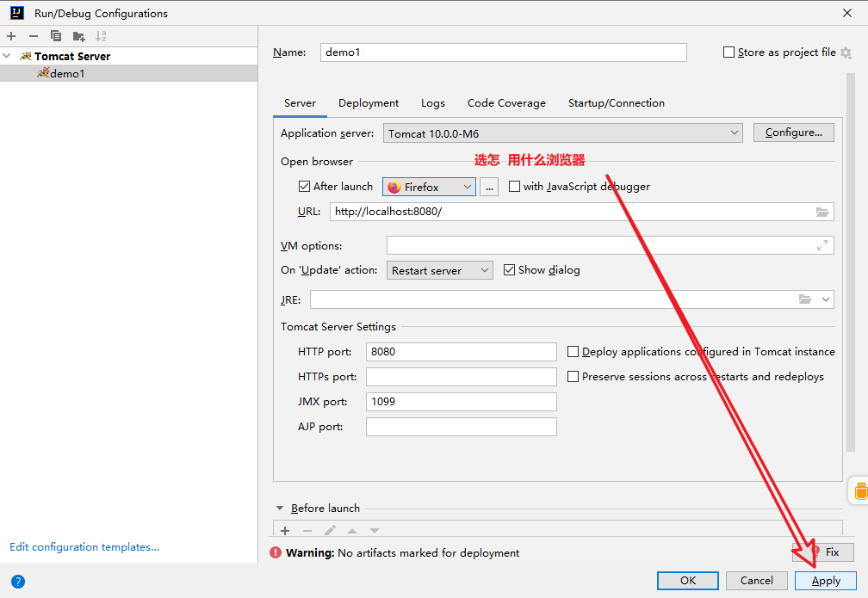The width and height of the screenshot is (868, 598).
Task: Collapse the Tomcat Server tree node
Action: [x=7, y=56]
